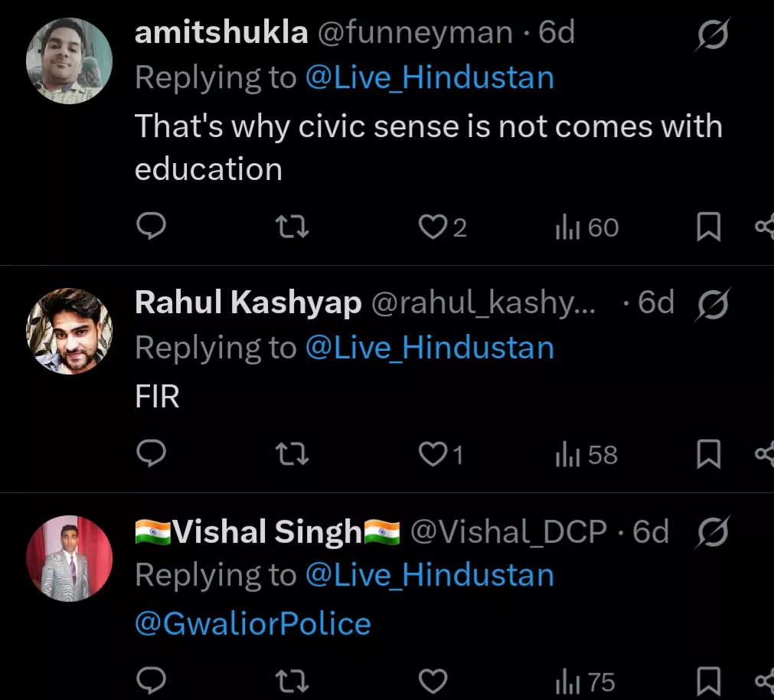Open Grok icon on Vishal Singh's tweet

pos(711,532)
